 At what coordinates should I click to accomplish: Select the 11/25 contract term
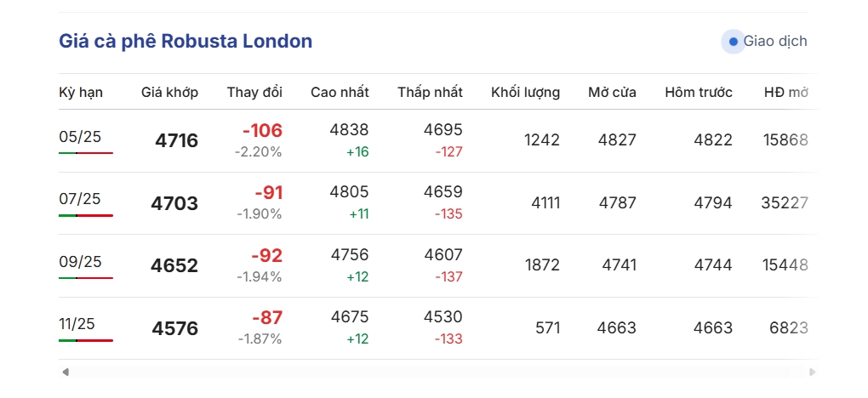coord(77,324)
